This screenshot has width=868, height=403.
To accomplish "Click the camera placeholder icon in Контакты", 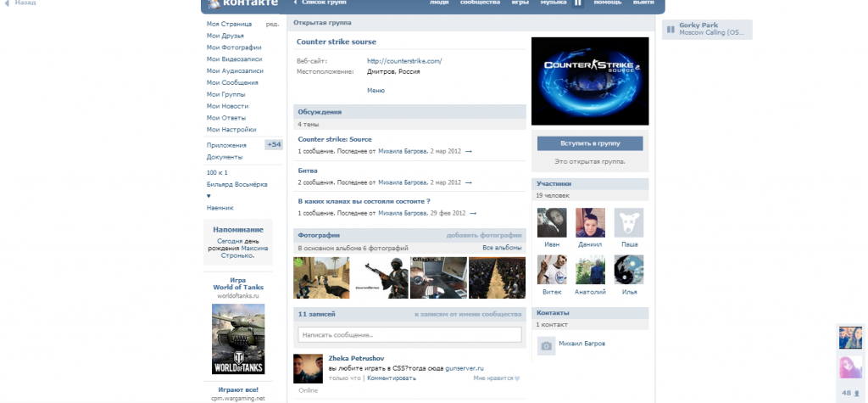I will click(x=547, y=345).
